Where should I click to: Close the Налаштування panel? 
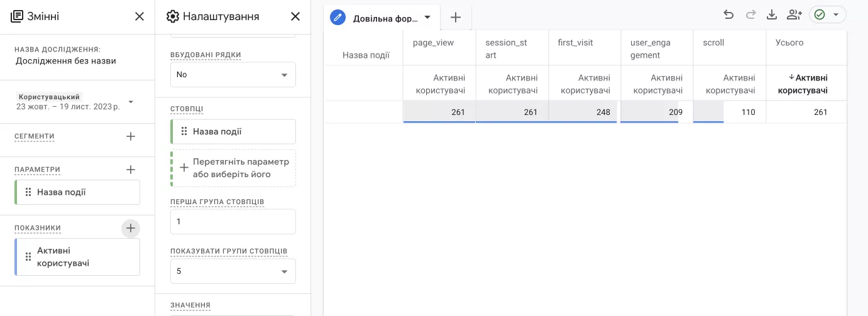click(x=295, y=16)
